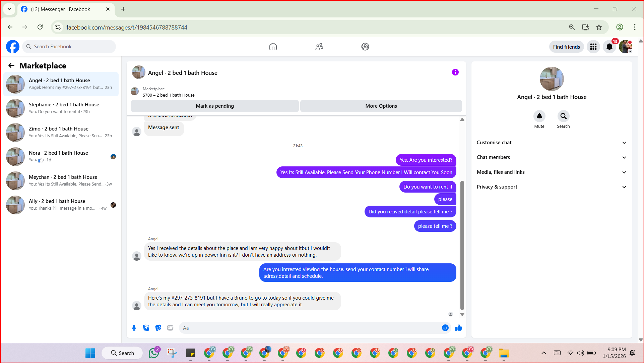Mute this conversation with bell icon
The width and height of the screenshot is (644, 363).
[x=539, y=116]
